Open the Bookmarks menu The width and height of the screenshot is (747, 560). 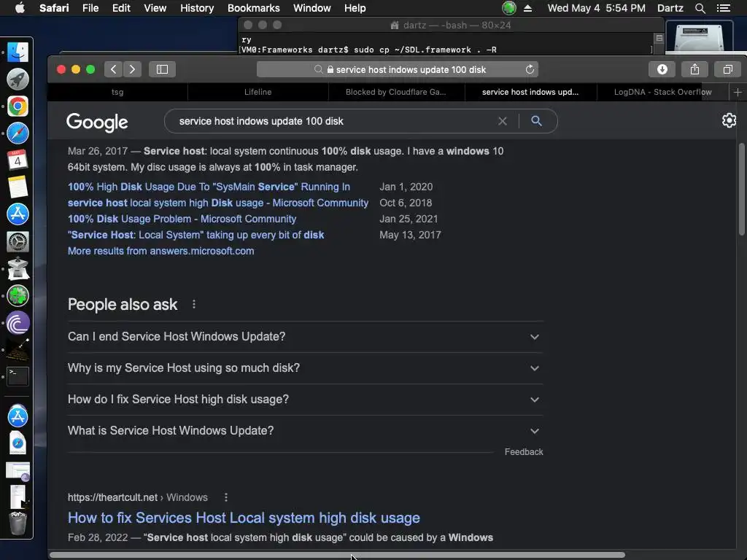click(x=253, y=8)
